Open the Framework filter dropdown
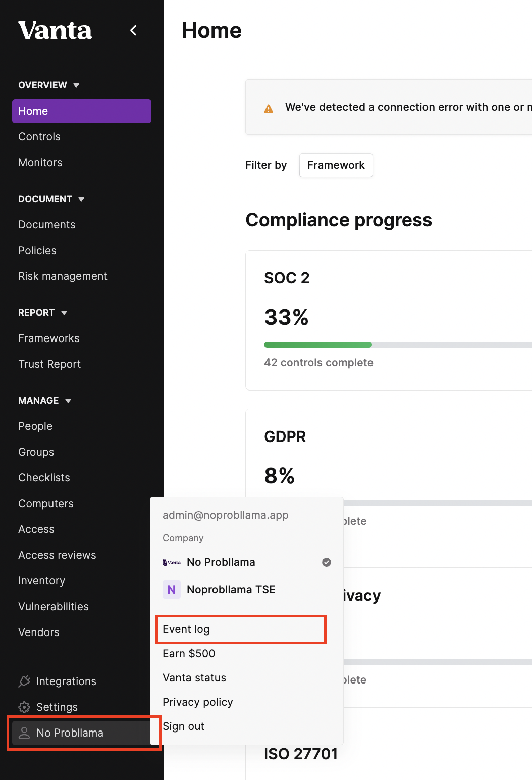Viewport: 532px width, 780px height. coord(336,165)
